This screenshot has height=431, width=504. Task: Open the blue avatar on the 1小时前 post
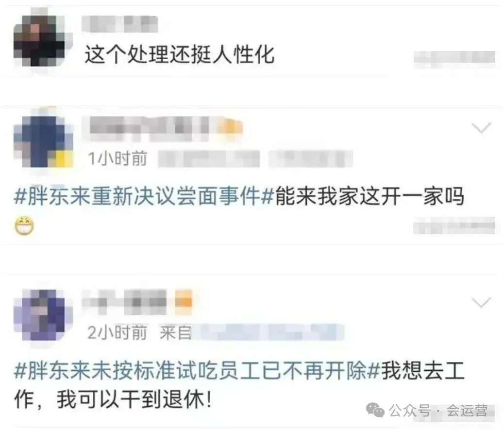[x=43, y=141]
